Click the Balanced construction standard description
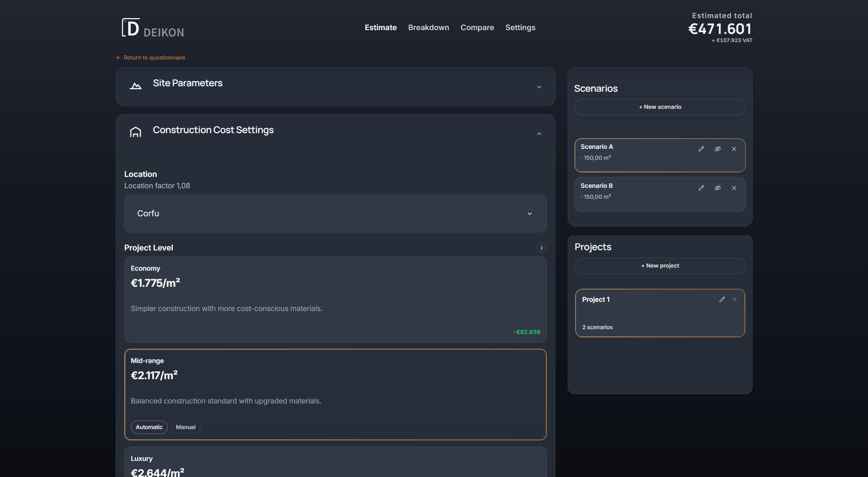Viewport: 868px width, 477px height. [226, 401]
